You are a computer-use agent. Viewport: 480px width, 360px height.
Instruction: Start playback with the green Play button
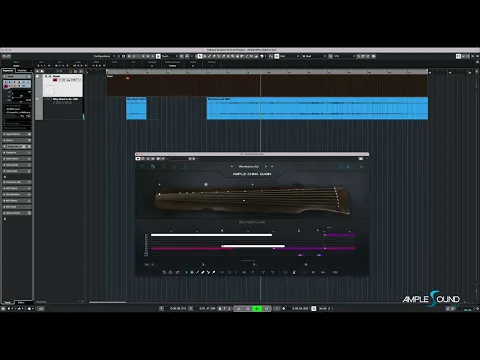(x=257, y=309)
